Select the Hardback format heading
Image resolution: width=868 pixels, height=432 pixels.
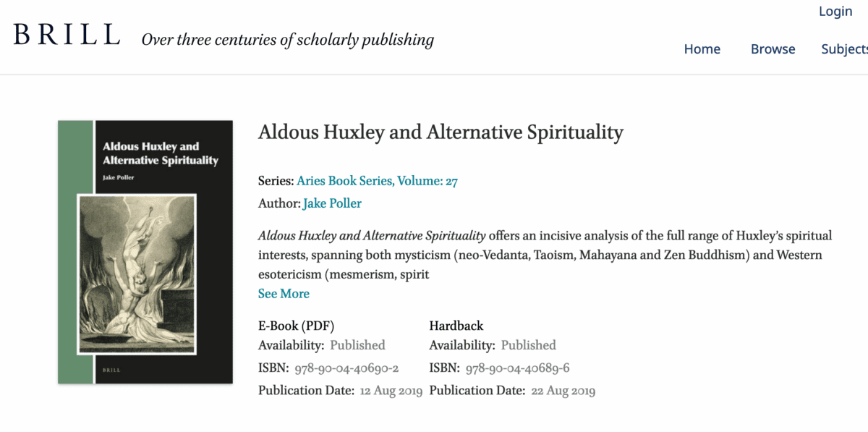click(x=456, y=326)
